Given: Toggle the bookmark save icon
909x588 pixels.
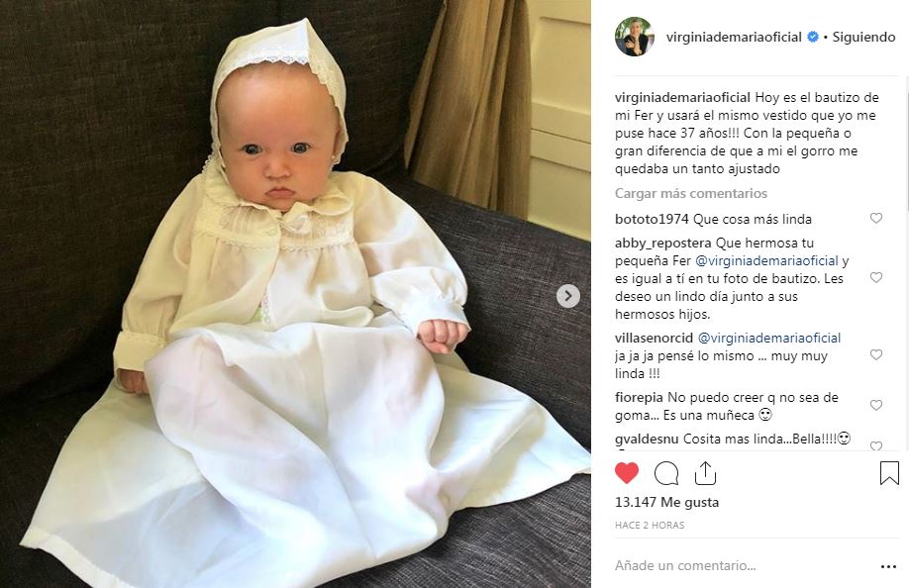Looking at the screenshot, I should (889, 473).
